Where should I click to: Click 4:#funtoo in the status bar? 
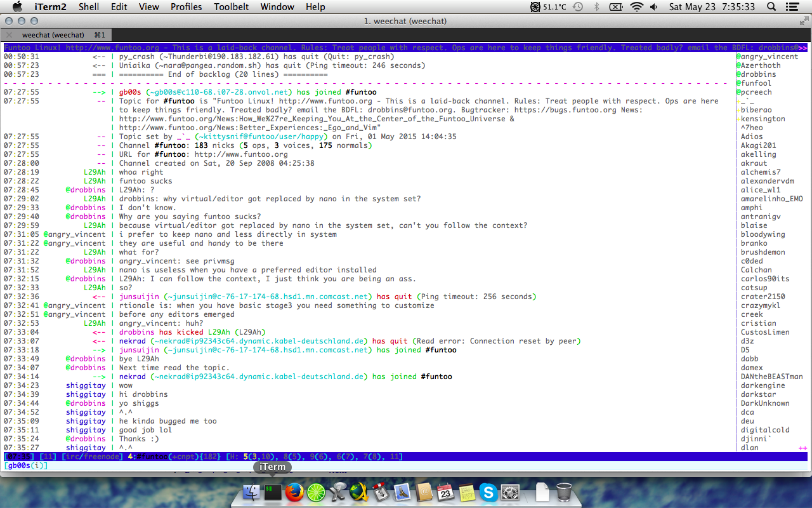(147, 457)
